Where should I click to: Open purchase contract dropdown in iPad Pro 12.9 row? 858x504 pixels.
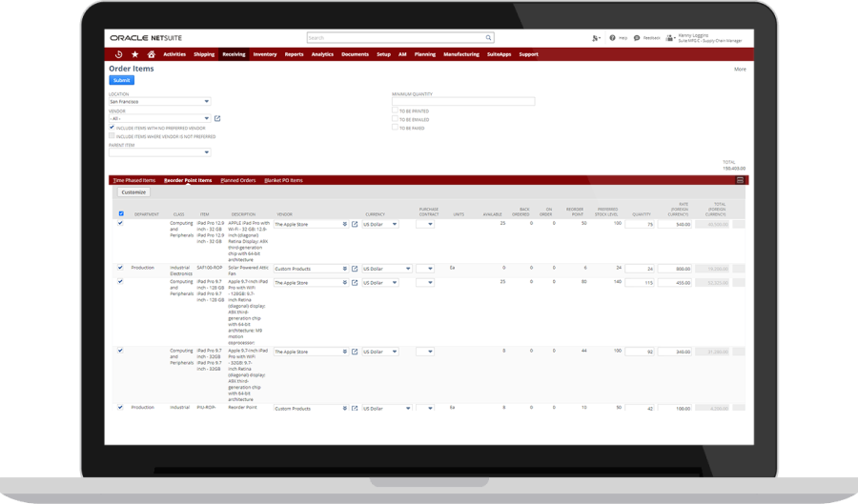[425, 224]
